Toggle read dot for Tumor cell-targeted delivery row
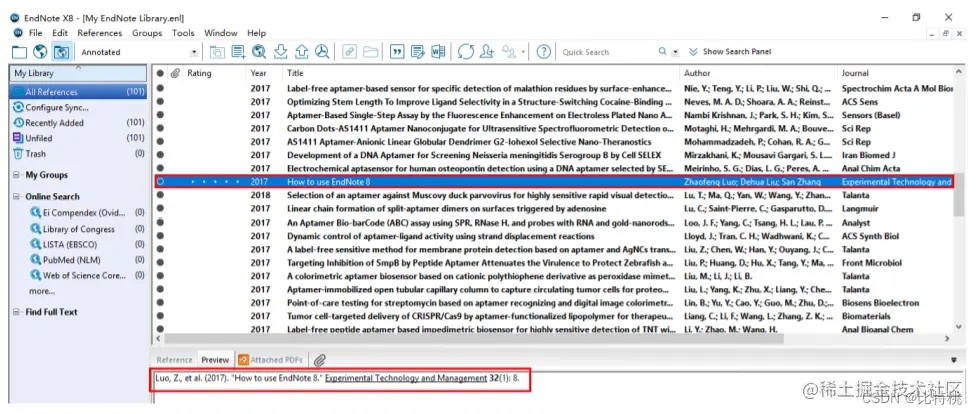This screenshot has height=414, width=977. tap(160, 316)
